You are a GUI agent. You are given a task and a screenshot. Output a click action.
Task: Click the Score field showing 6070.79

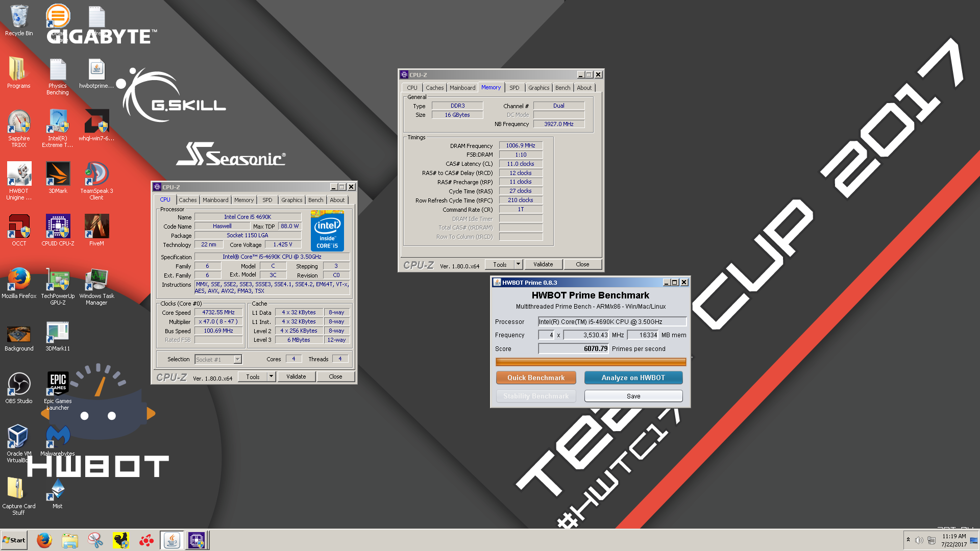pyautogui.click(x=574, y=349)
